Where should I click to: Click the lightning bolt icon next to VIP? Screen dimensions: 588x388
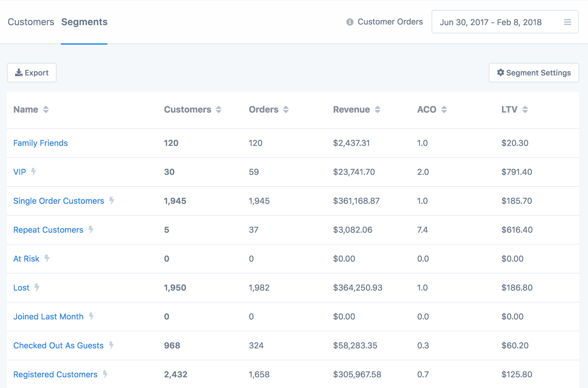coord(33,171)
